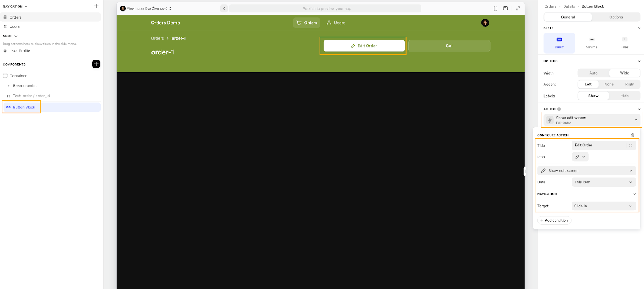
Task: Open the Show edit screen action selector
Action: click(x=592, y=120)
